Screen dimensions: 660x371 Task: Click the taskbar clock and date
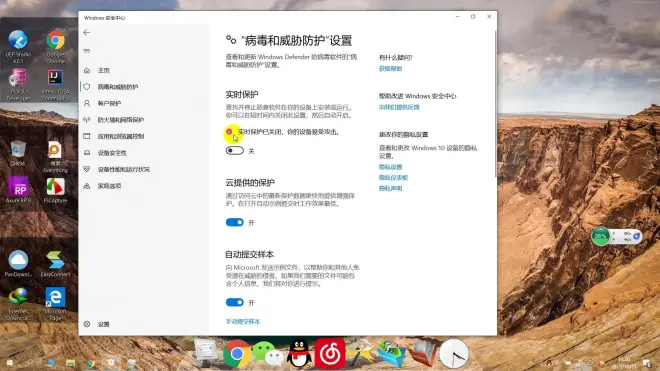[x=624, y=363]
